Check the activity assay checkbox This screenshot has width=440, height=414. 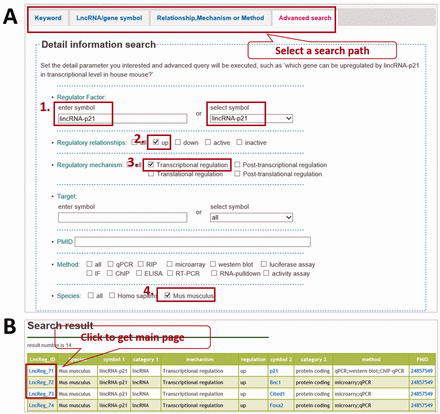point(266,273)
